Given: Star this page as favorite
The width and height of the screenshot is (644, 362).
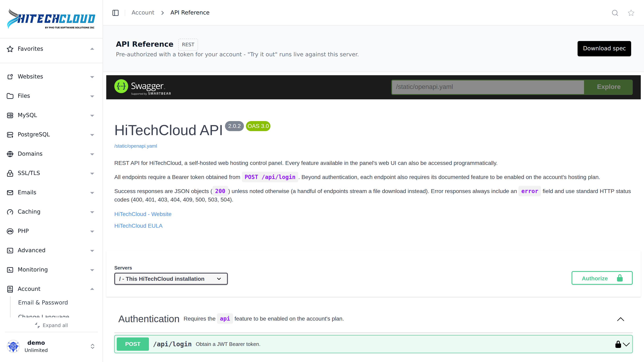Looking at the screenshot, I should click(x=631, y=13).
